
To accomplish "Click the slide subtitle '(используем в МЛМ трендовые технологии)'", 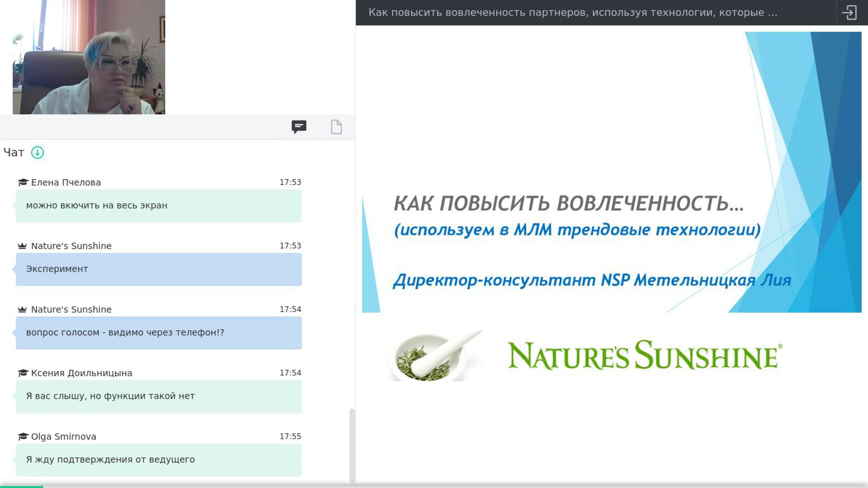I will point(577,230).
